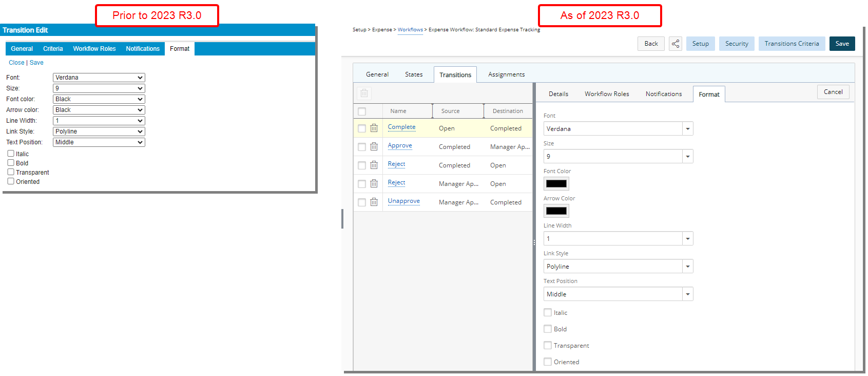Check Italic in the old Transition Edit dialog
This screenshot has width=868, height=376.
(11, 154)
